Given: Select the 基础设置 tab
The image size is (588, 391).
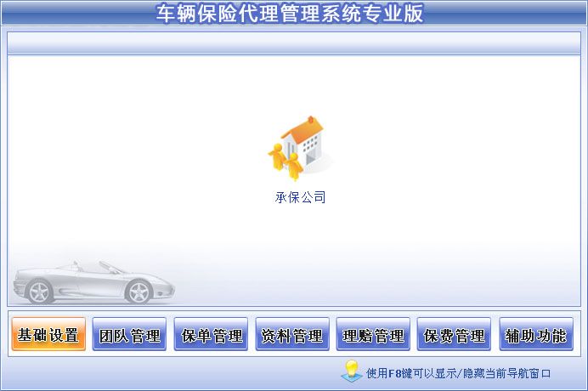Looking at the screenshot, I should pos(48,334).
